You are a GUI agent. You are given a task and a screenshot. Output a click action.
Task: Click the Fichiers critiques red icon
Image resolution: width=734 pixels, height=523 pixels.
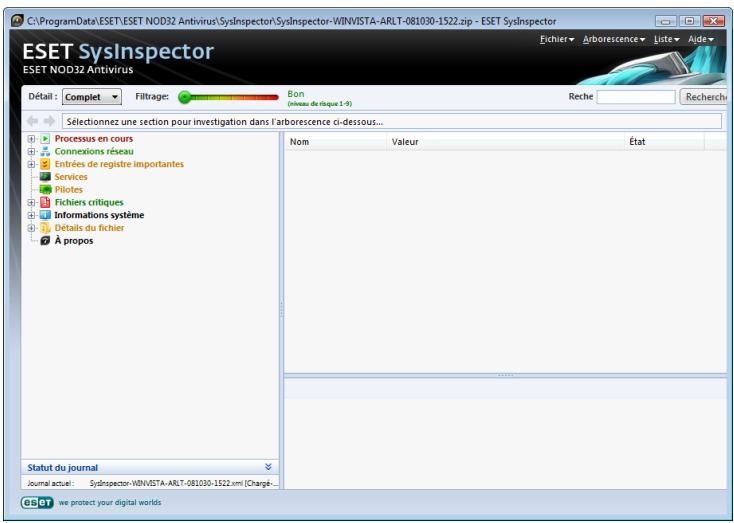pos(45,202)
